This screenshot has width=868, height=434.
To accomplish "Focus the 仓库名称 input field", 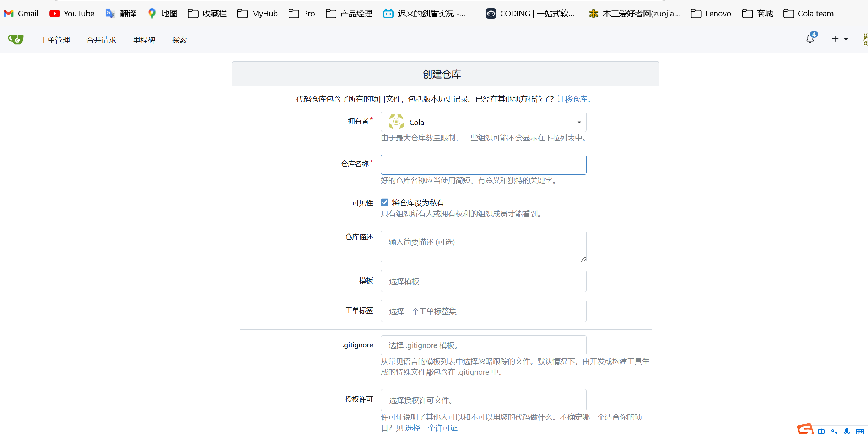I will click(483, 165).
